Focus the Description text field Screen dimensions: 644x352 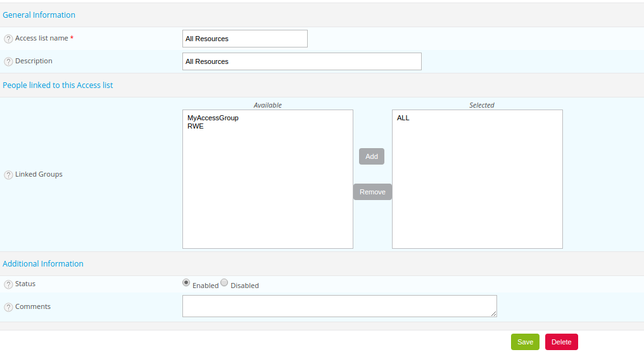tap(302, 61)
